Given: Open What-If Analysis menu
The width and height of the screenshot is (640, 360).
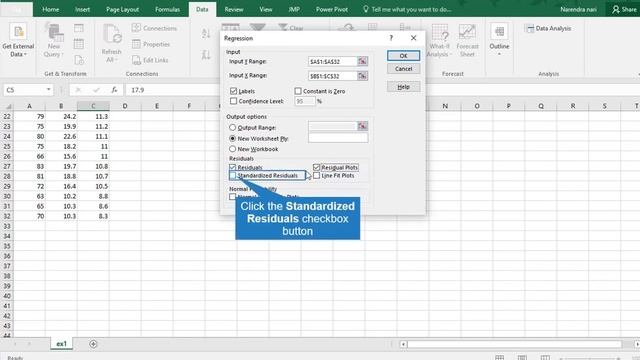Looking at the screenshot, I should tap(439, 41).
